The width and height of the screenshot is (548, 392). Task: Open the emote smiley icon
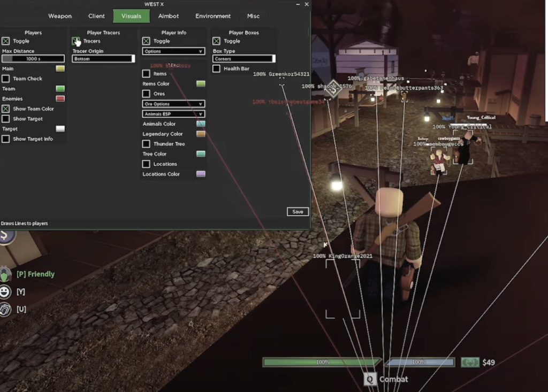coord(5,291)
